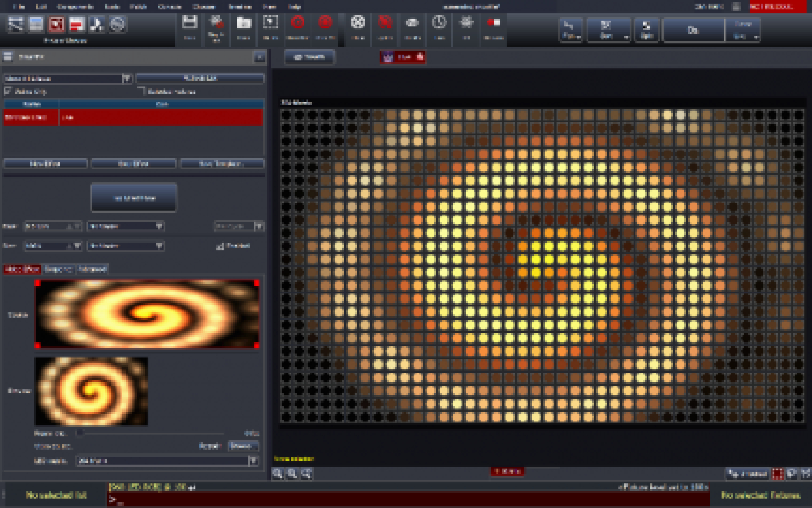Click the leftmost button below the effects table
Screen dimensions: 812x508
pos(46,163)
